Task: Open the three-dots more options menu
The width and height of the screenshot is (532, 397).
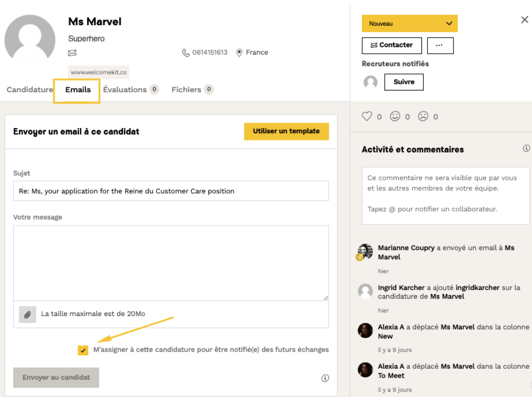Action: coord(440,45)
